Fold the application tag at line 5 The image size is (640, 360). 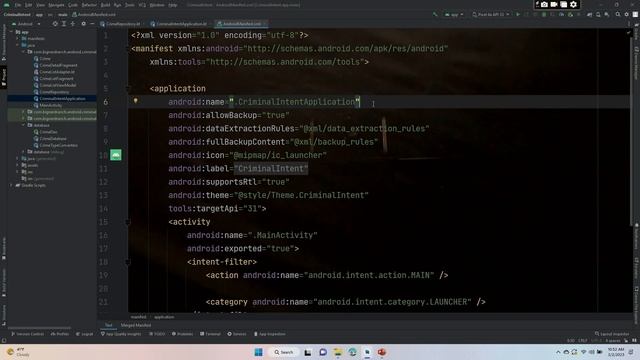tap(128, 89)
